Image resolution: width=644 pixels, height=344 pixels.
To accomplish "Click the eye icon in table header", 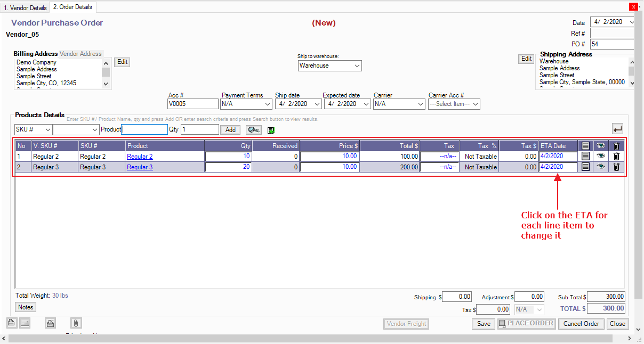I will pyautogui.click(x=601, y=145).
